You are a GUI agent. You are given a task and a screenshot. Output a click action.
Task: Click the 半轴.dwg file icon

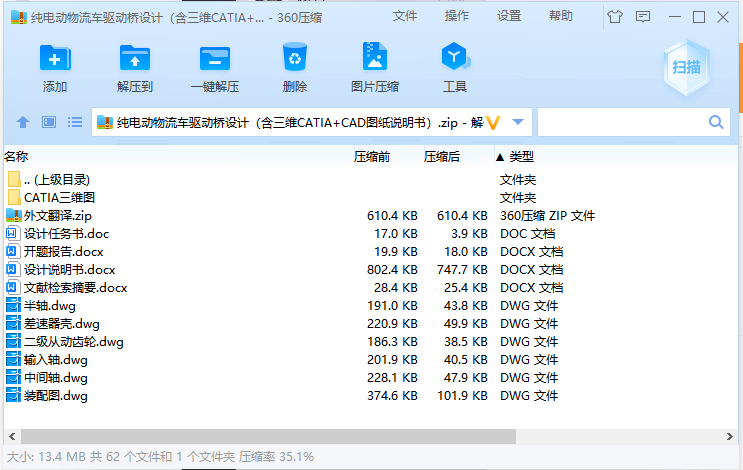coord(13,306)
